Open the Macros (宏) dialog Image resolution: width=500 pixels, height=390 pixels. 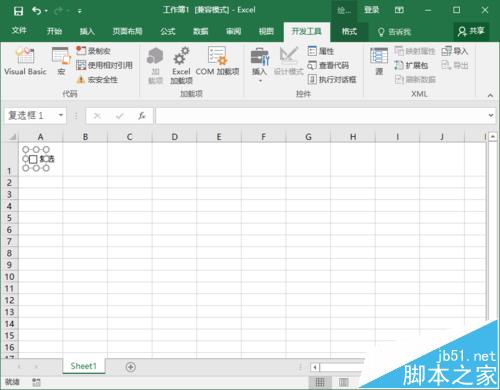click(x=61, y=61)
